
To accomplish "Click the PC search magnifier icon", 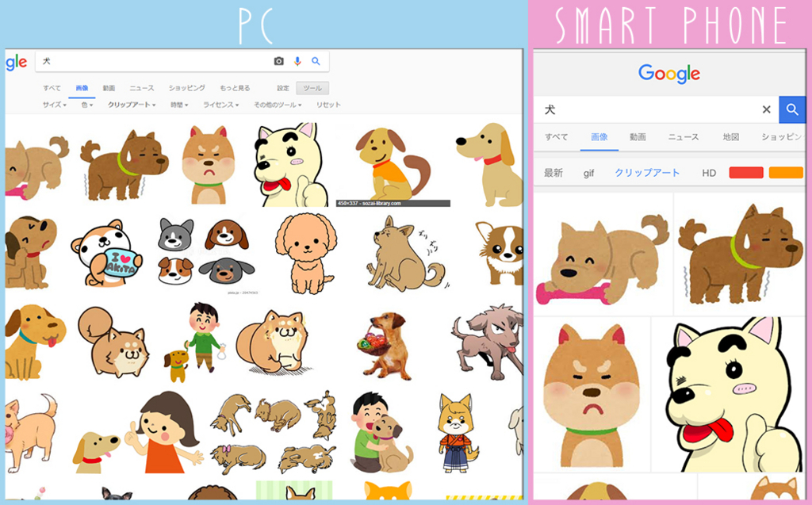I will [x=316, y=61].
